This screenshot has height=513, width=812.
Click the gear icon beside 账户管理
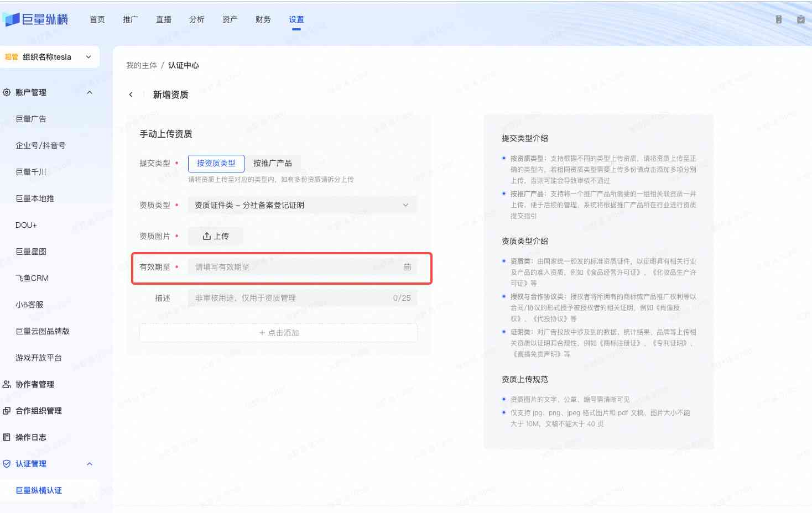[7, 92]
